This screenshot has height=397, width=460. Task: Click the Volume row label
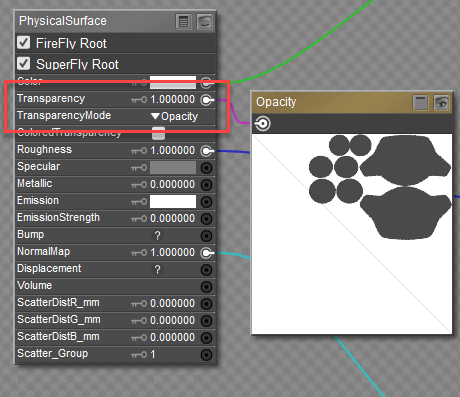click(x=35, y=286)
